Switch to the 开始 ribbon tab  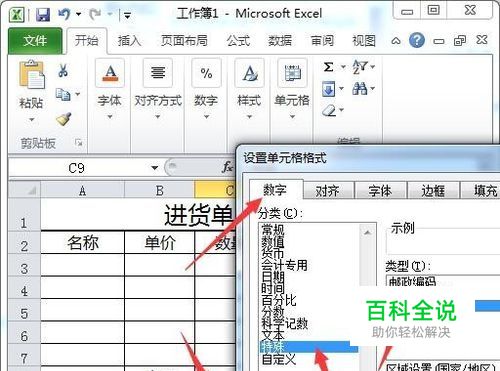[87, 40]
